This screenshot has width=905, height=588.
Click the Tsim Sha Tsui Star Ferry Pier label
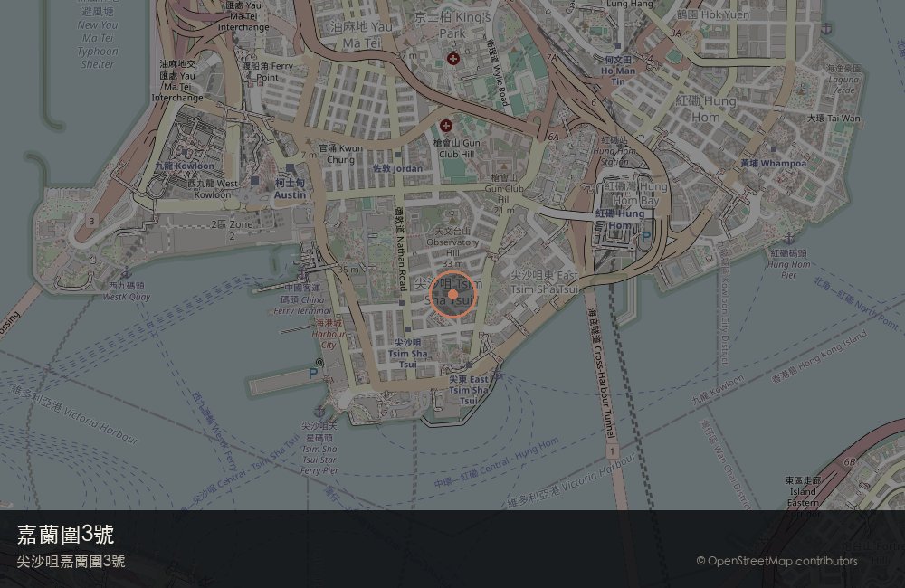click(319, 449)
